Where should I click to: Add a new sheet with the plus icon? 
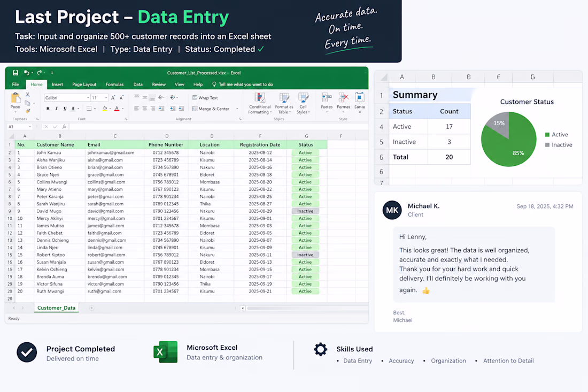click(x=91, y=308)
